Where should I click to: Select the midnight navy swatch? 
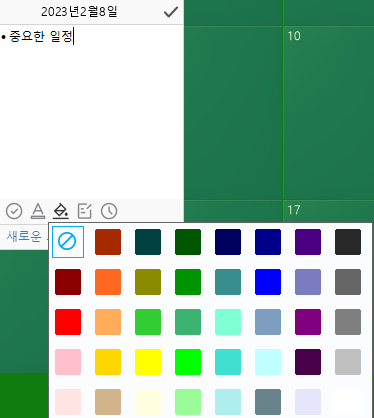tap(228, 242)
